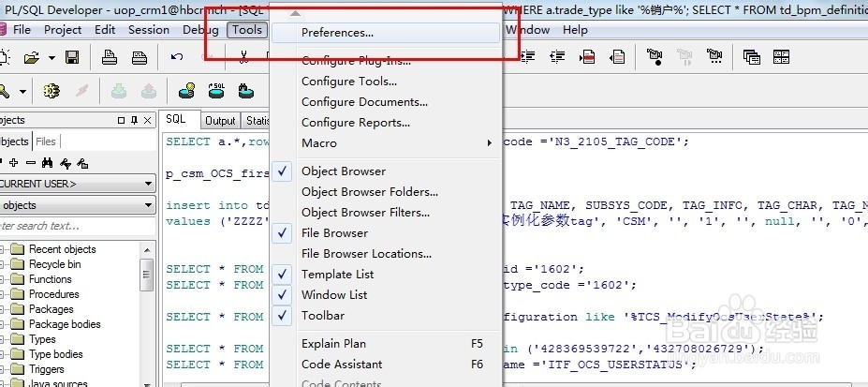Open the Query Builder SQL icon
Image resolution: width=868 pixels, height=387 pixels.
(x=216, y=90)
